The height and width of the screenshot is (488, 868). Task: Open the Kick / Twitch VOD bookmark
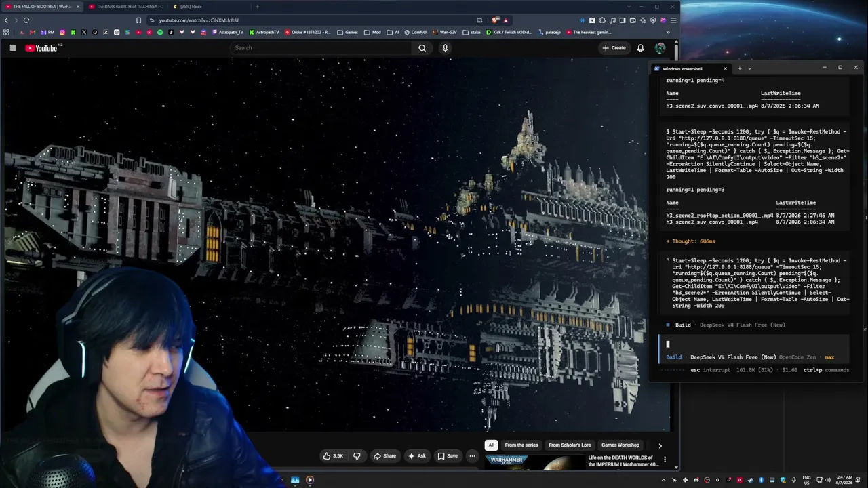[509, 32]
